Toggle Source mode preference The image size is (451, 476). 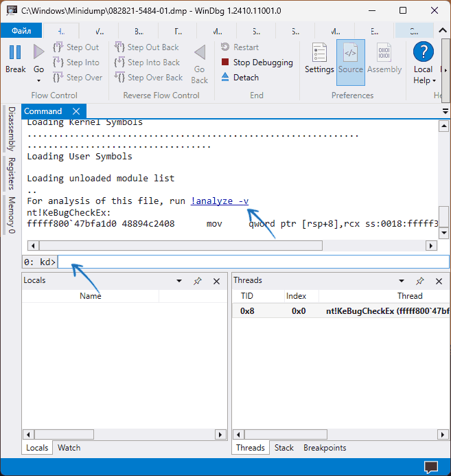(x=351, y=63)
